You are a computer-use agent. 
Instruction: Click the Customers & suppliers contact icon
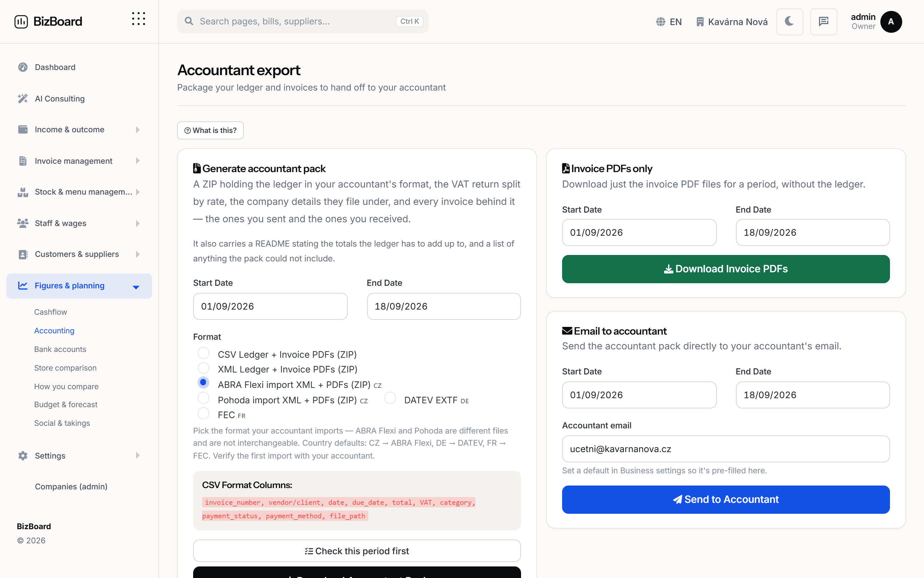click(x=23, y=254)
